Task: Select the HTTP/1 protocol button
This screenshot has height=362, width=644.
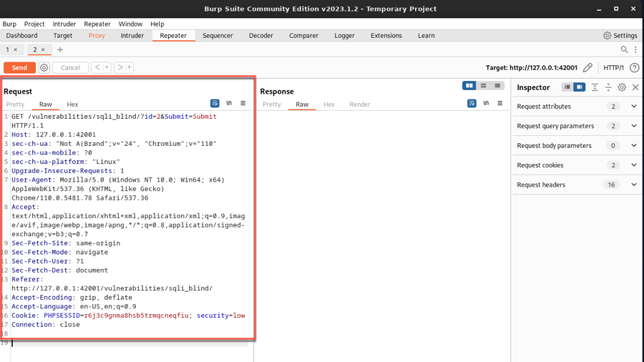Action: point(614,68)
